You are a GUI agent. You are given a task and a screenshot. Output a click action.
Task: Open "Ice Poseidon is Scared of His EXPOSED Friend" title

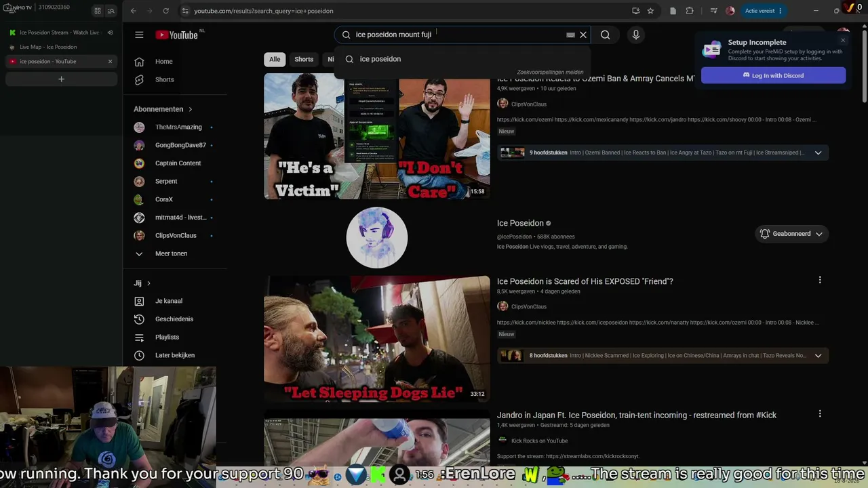click(585, 281)
